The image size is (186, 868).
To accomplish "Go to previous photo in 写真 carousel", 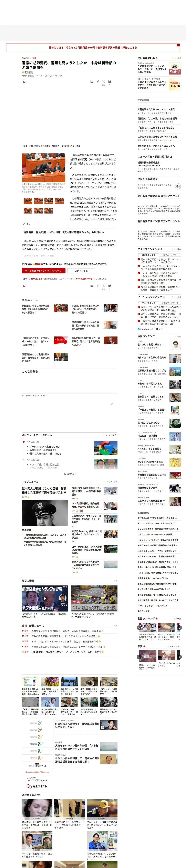I will [x=139, y=657].
